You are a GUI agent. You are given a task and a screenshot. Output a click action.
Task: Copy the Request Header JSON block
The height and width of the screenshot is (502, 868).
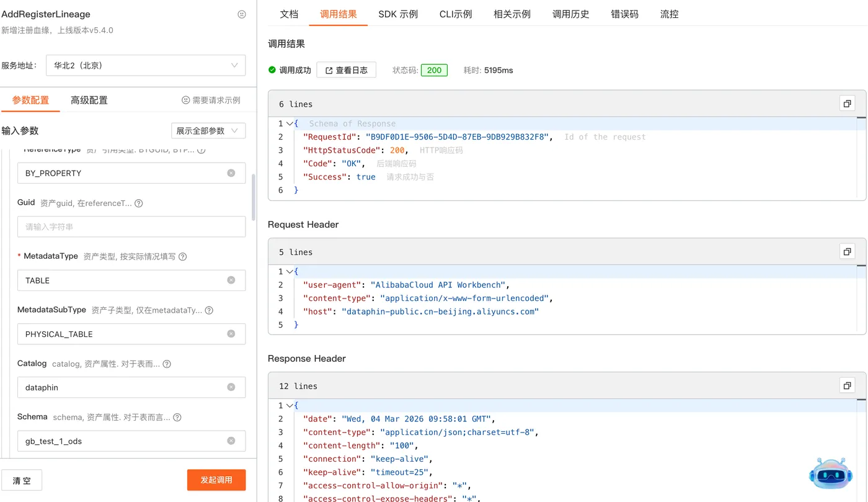coord(847,251)
